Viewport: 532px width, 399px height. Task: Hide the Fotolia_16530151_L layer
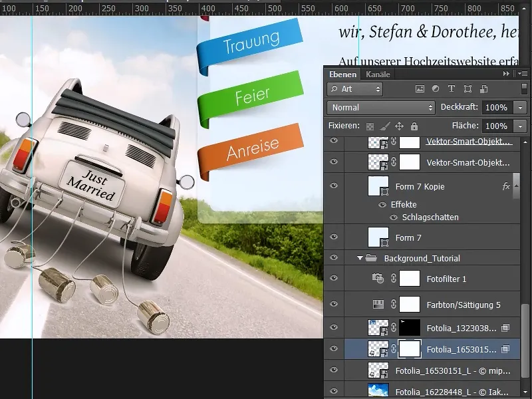pos(334,370)
